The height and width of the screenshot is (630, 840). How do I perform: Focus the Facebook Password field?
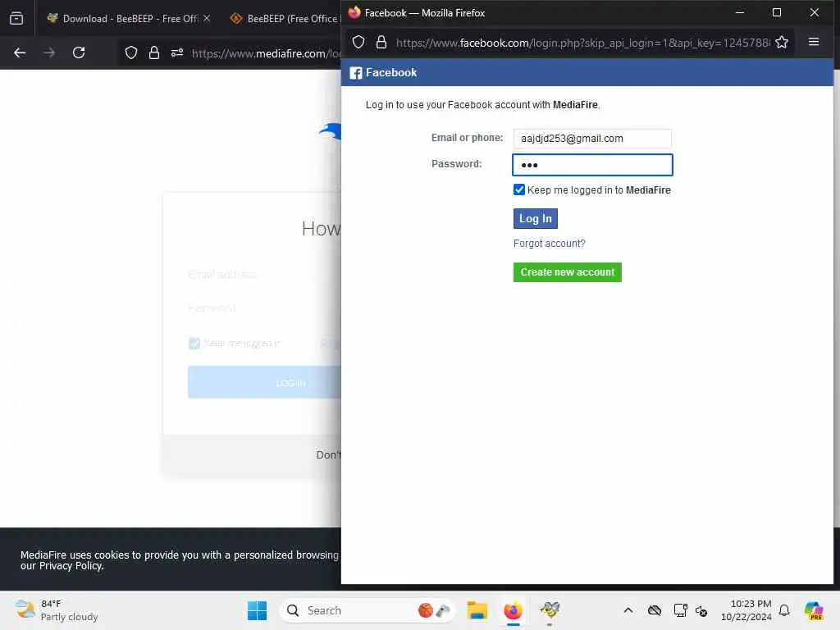[x=592, y=165]
